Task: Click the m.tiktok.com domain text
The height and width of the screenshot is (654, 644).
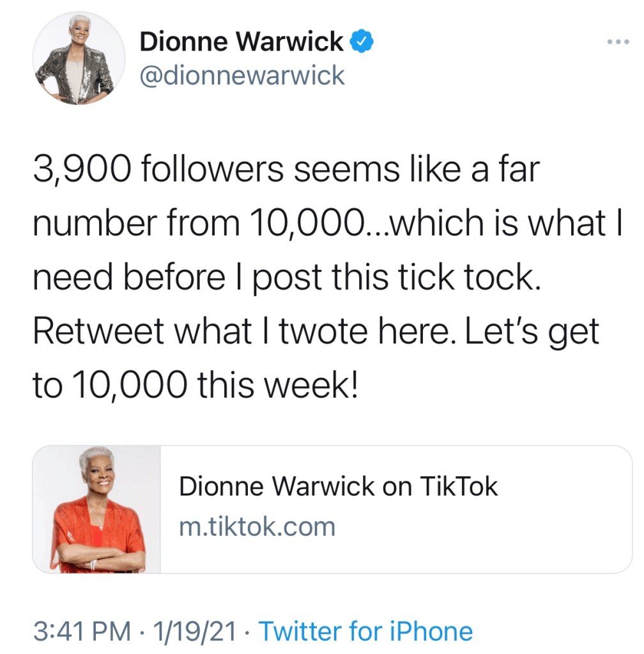Action: tap(257, 527)
